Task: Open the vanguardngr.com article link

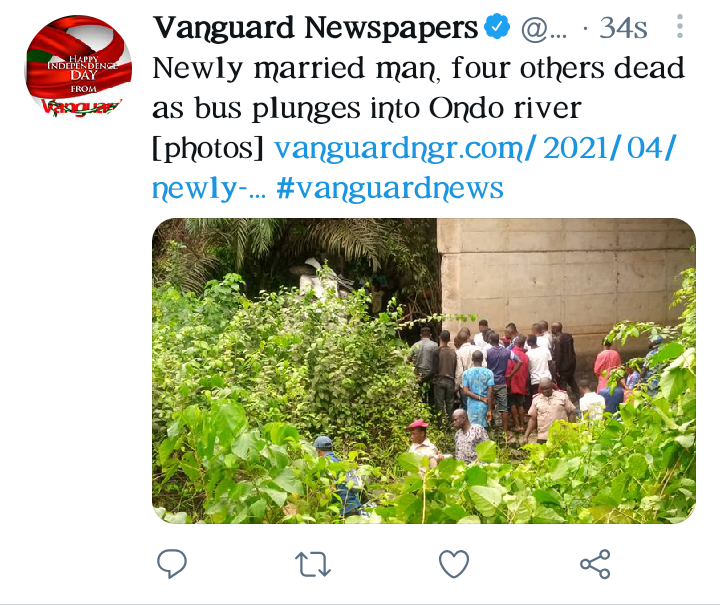Action: pyautogui.click(x=475, y=149)
